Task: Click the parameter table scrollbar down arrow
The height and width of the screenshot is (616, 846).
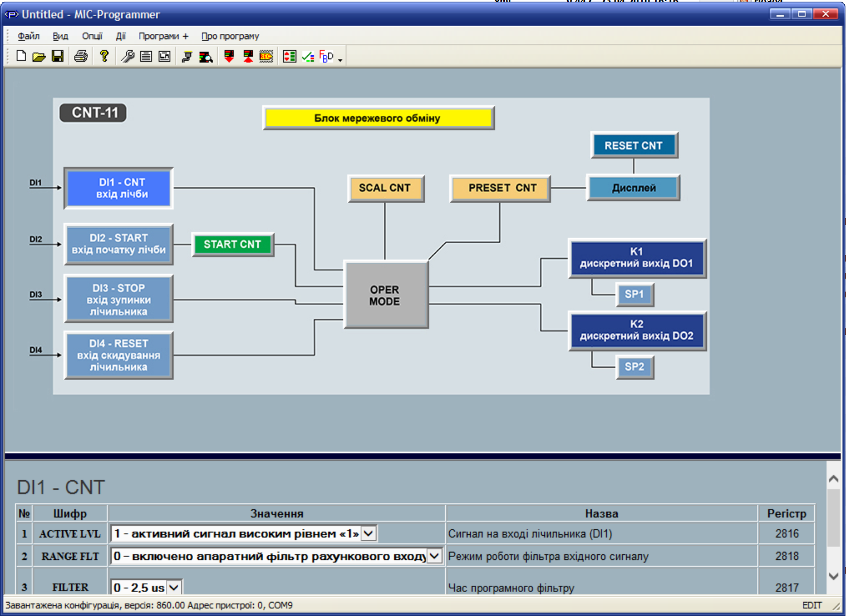Action: point(833,576)
